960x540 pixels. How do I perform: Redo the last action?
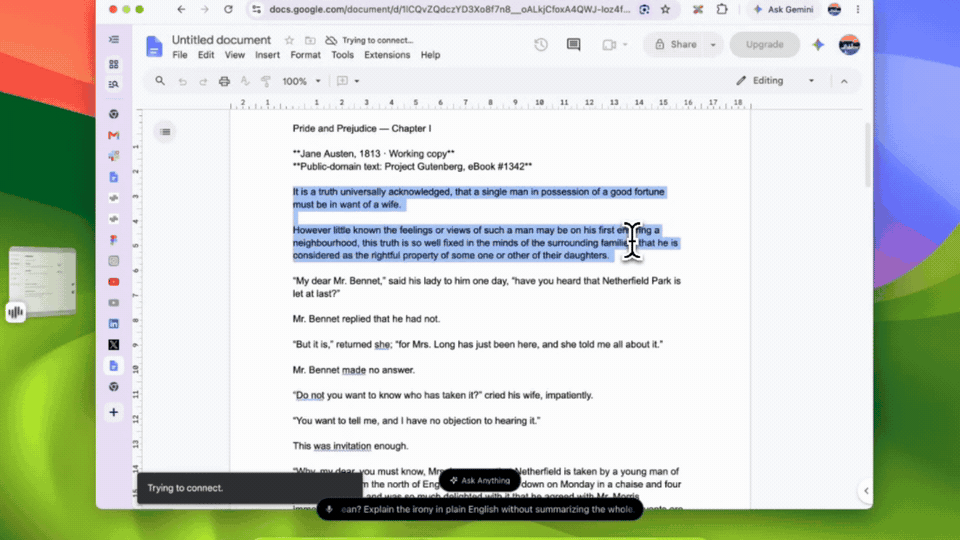[203, 81]
